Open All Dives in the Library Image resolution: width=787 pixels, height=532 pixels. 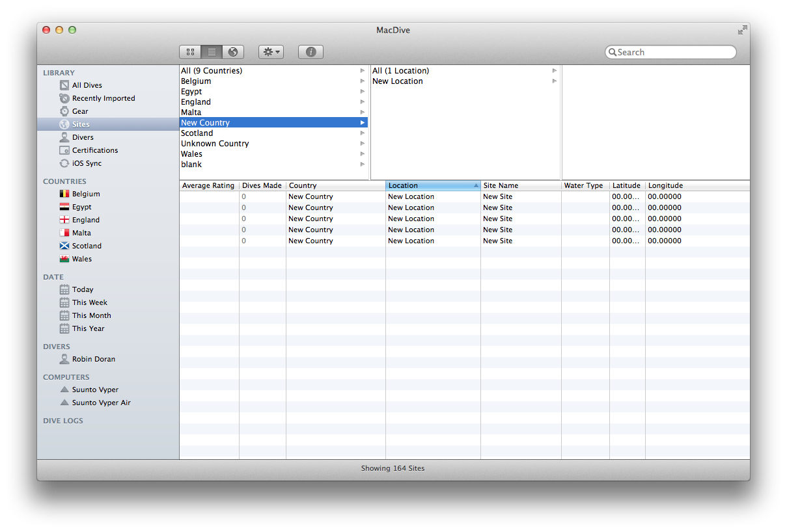pyautogui.click(x=87, y=85)
